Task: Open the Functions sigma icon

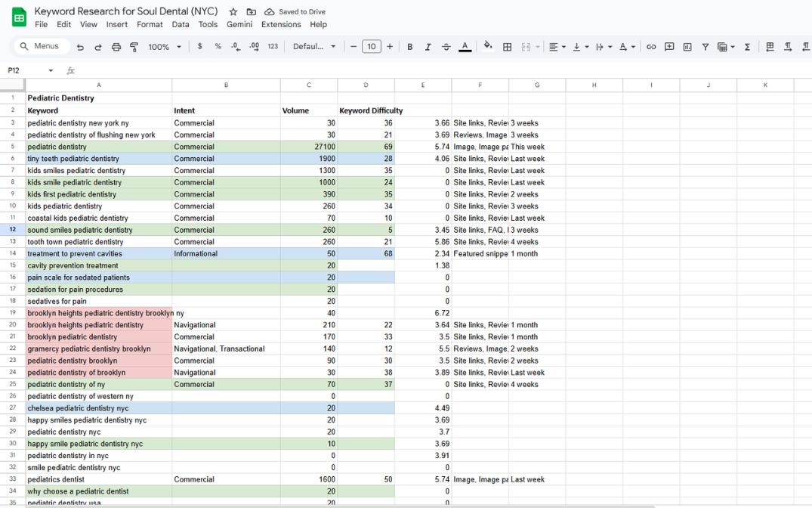Action: click(x=747, y=47)
